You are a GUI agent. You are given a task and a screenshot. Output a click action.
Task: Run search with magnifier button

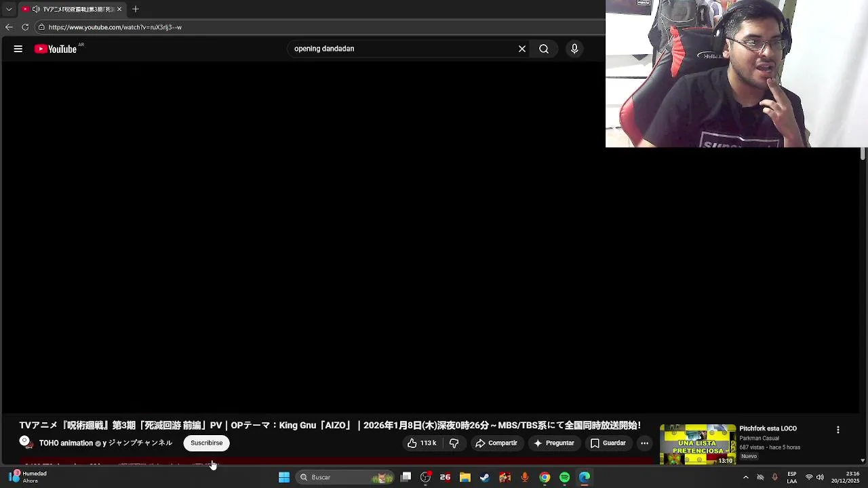[544, 49]
